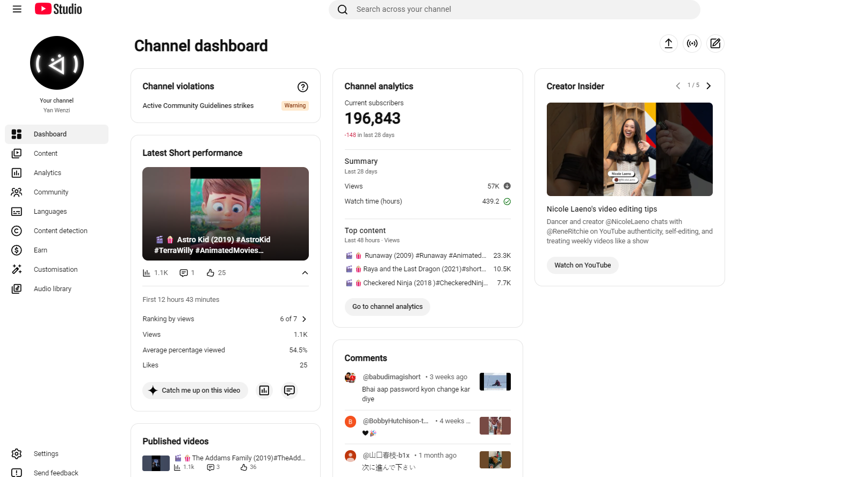Open the Astro Kid Short thumbnail

tap(226, 214)
